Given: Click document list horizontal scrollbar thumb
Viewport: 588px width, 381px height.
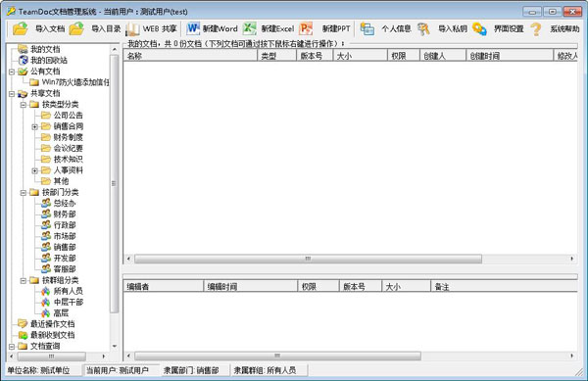Looking at the screenshot, I should point(308,259).
